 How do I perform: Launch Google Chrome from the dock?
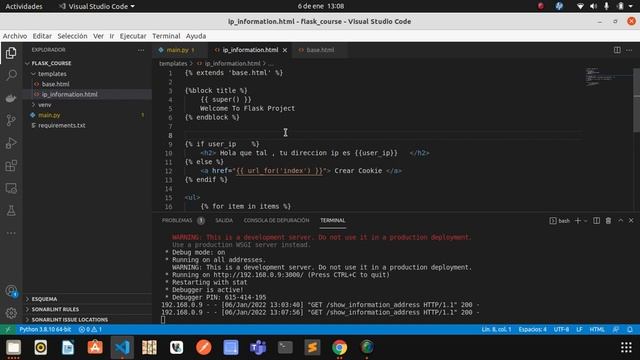[339, 347]
